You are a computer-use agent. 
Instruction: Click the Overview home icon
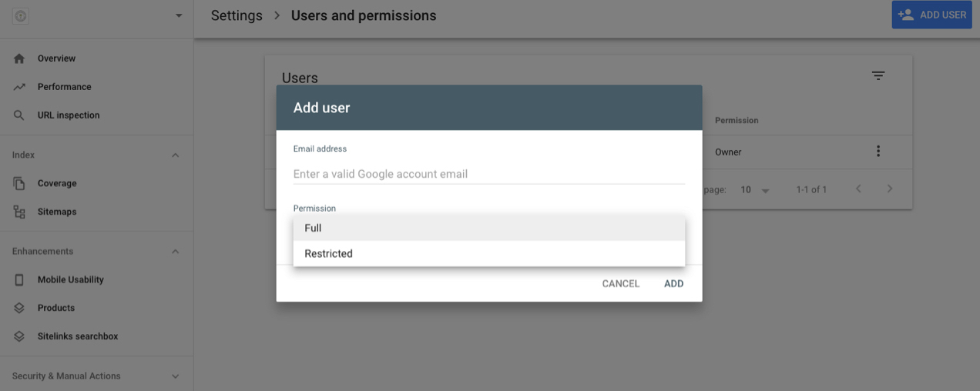19,58
